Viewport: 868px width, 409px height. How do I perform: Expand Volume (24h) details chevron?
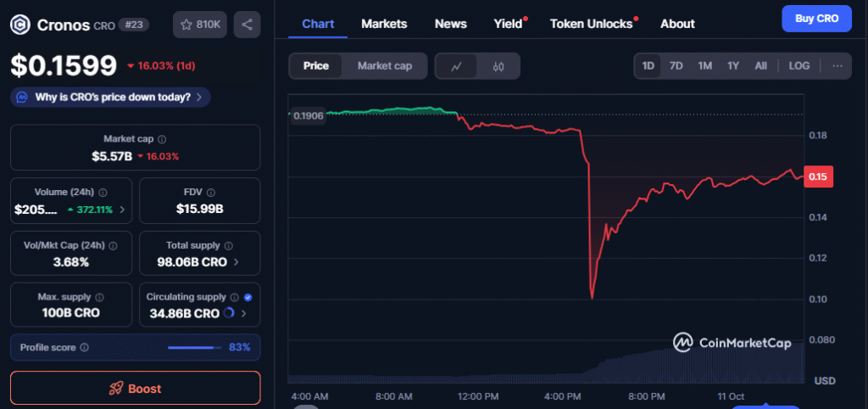point(122,209)
